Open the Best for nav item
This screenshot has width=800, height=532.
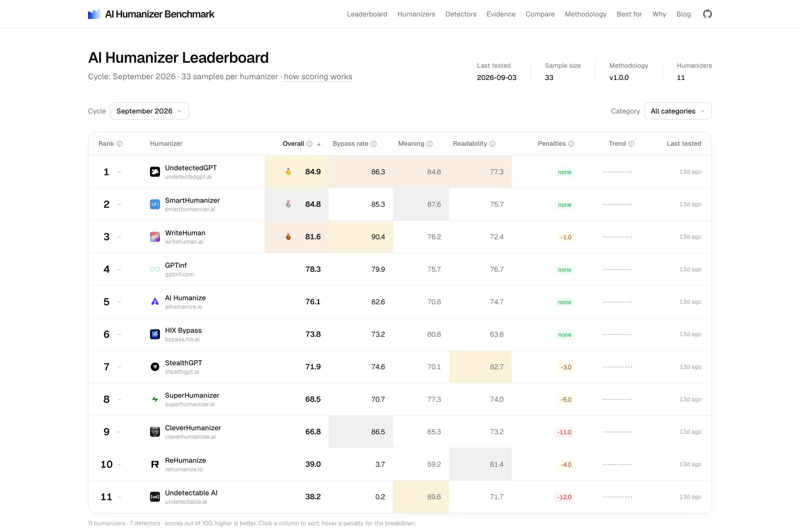coord(629,14)
